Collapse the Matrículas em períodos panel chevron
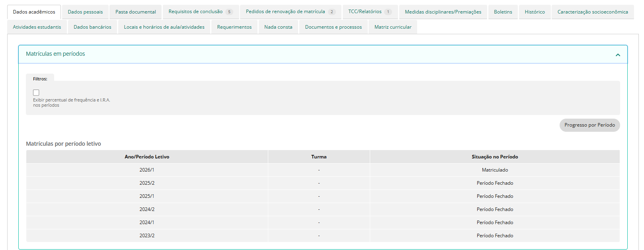This screenshot has height=250, width=644. tap(618, 55)
